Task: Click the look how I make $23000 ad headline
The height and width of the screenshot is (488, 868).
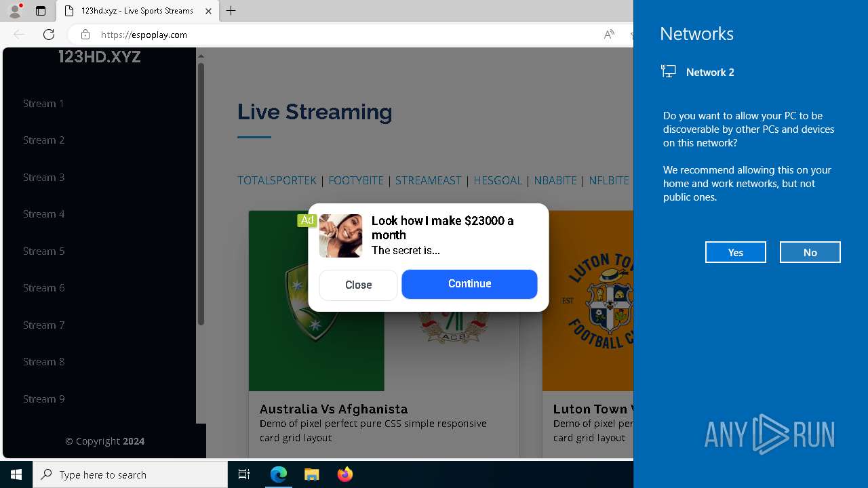Action: click(x=443, y=228)
